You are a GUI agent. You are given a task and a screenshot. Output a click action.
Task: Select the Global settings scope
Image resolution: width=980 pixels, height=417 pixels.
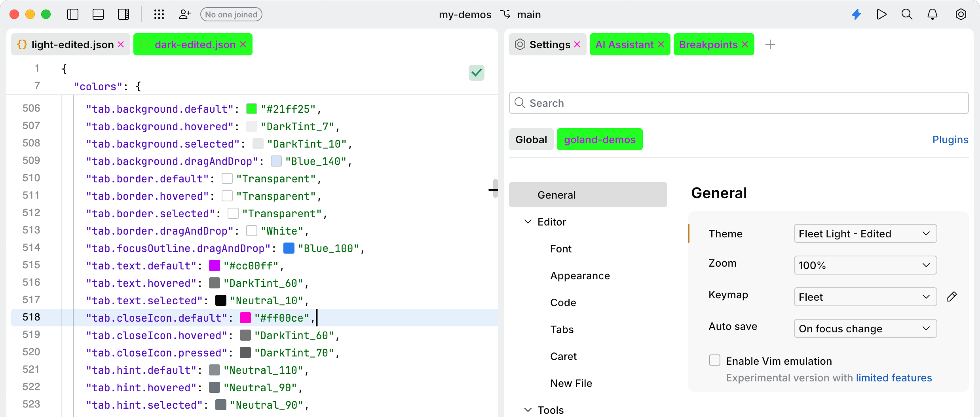point(531,139)
